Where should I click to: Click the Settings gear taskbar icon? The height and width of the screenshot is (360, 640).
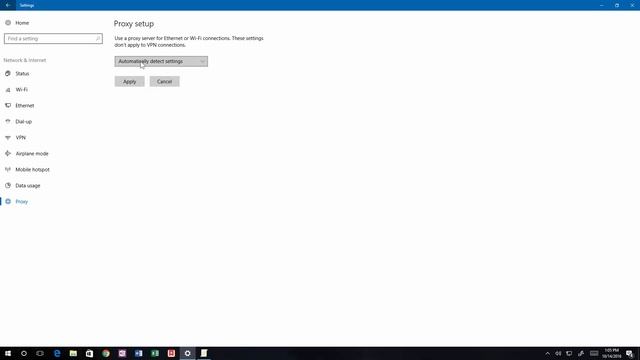click(187, 353)
